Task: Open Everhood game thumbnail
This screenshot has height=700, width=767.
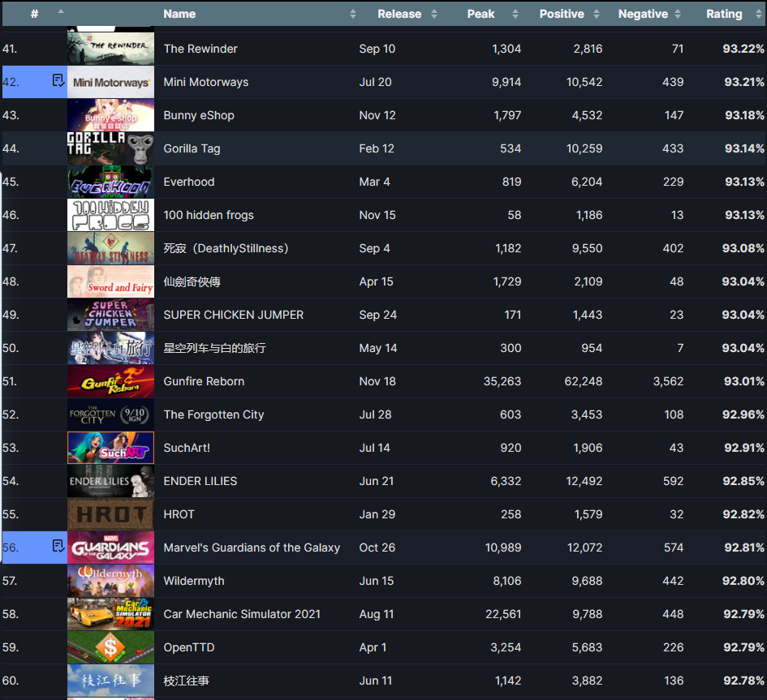Action: point(110,182)
